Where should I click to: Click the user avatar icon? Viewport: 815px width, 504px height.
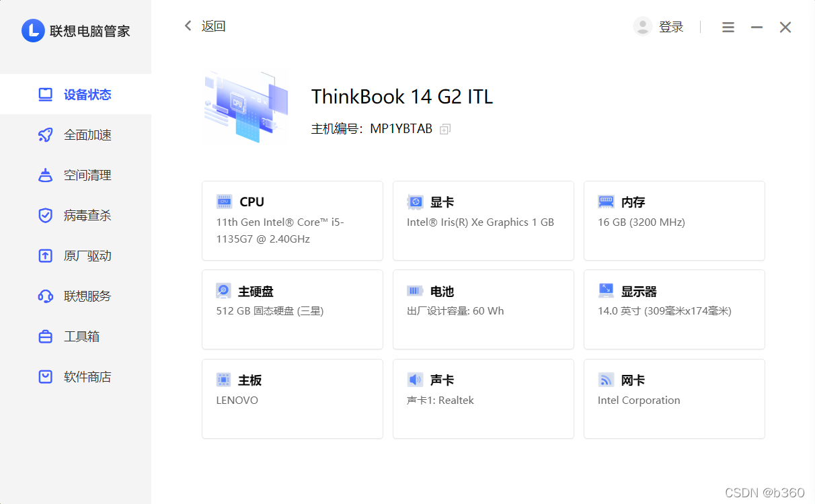pyautogui.click(x=642, y=26)
